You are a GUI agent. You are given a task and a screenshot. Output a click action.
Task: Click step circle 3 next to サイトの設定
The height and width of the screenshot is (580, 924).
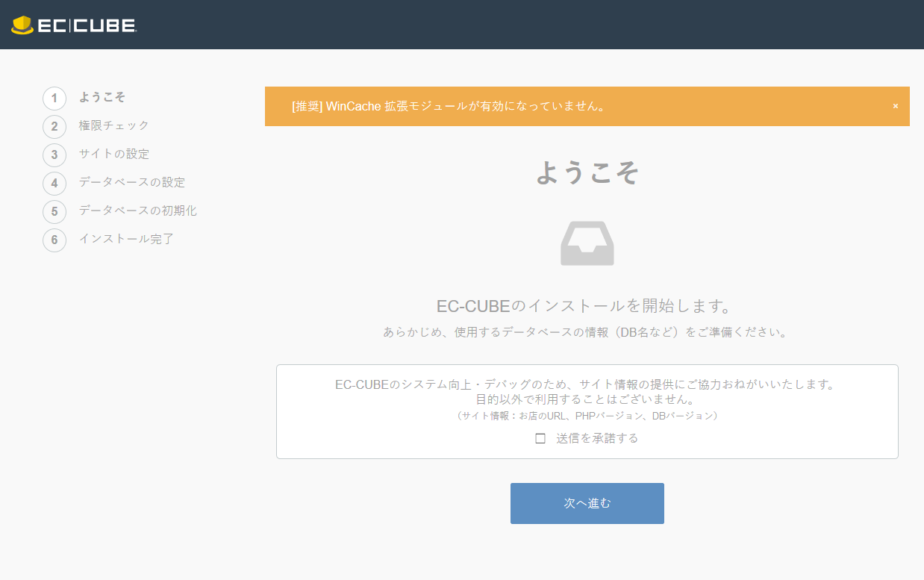pyautogui.click(x=54, y=155)
